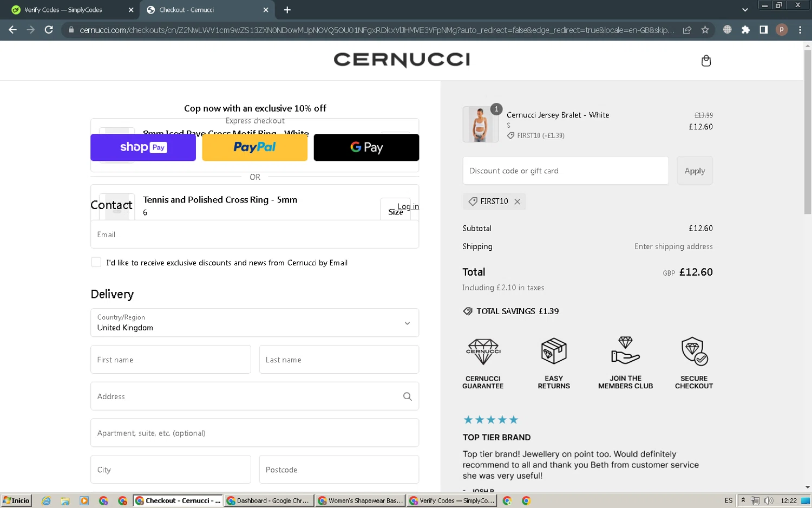Go back in browser history

pyautogui.click(x=12, y=30)
